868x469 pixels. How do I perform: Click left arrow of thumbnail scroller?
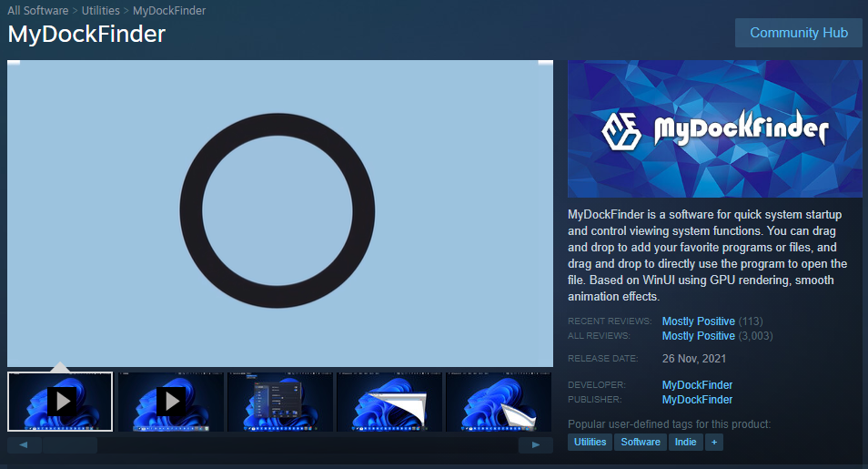click(24, 444)
